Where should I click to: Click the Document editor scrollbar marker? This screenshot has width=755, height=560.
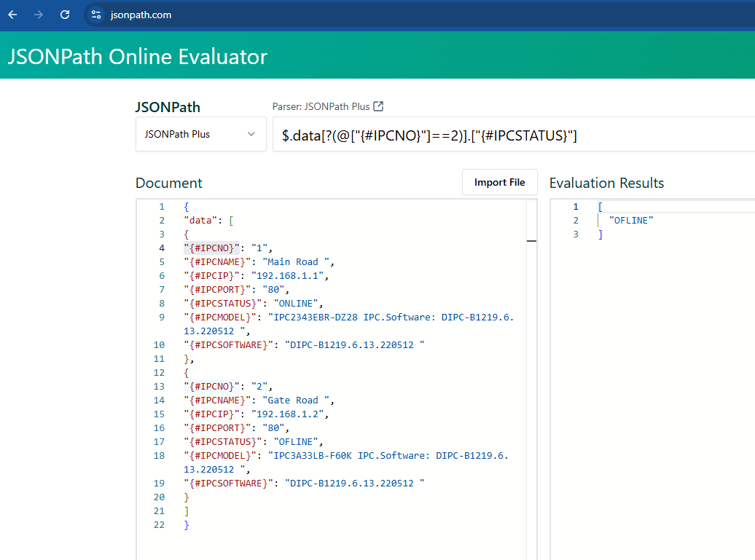tap(531, 240)
